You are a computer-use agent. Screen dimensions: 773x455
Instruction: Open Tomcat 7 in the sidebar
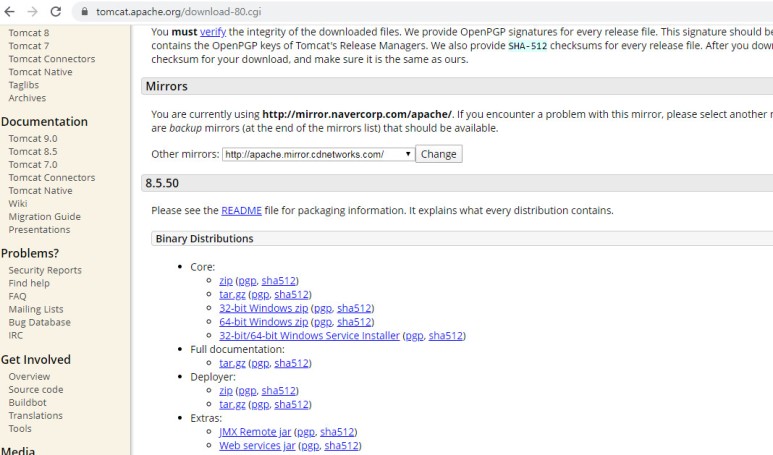tap(29, 46)
